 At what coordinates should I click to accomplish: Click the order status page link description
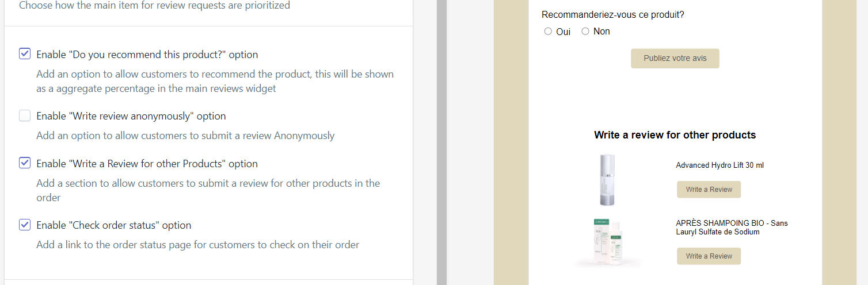click(197, 245)
